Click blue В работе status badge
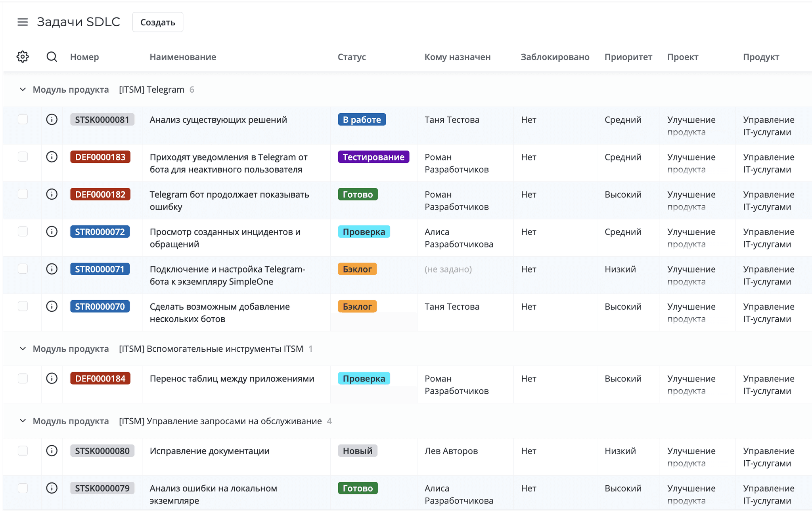 362,120
